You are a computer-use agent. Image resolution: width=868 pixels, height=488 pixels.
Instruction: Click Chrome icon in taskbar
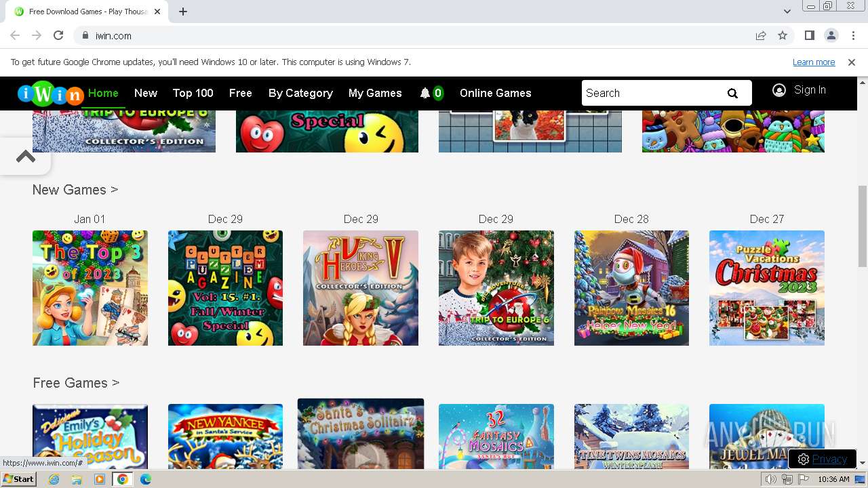(123, 479)
